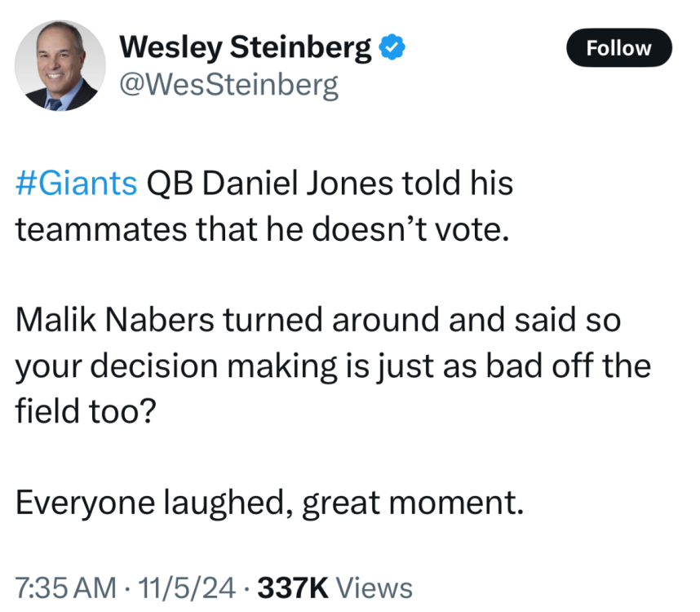Click the word Views beside the count
This screenshot has height=612, width=700.
coord(374,587)
